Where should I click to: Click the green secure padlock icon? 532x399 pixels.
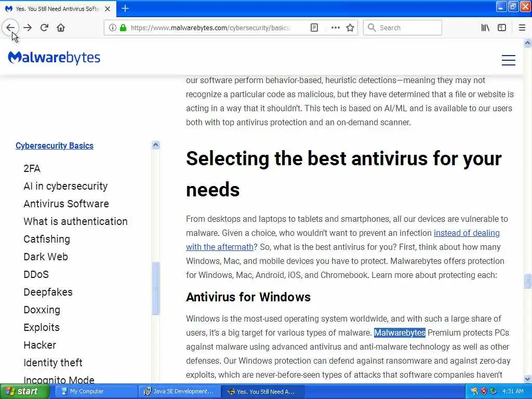tap(123, 28)
